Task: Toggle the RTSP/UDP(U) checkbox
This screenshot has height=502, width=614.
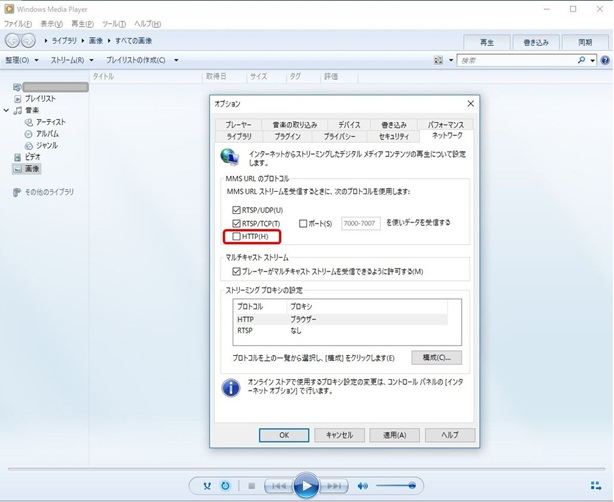Action: [236, 210]
